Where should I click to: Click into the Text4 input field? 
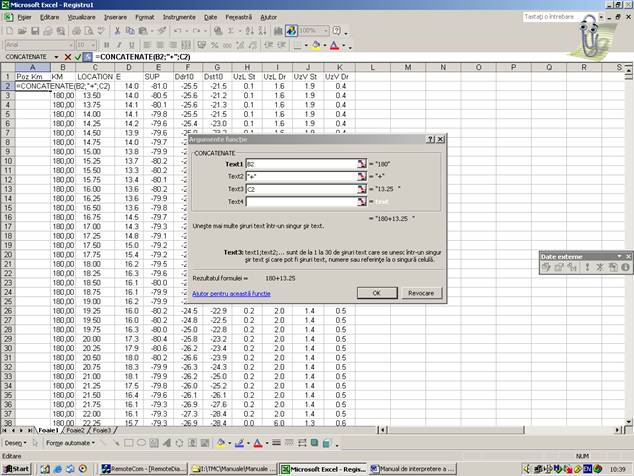click(302, 201)
